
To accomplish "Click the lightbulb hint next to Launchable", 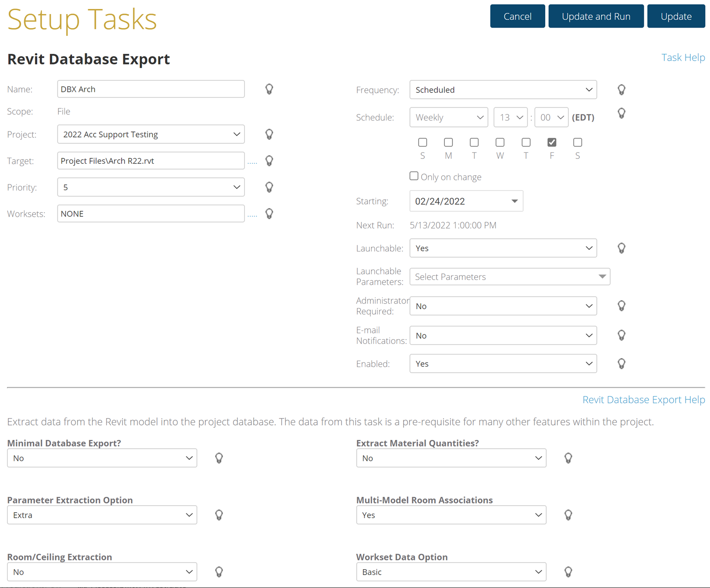I will (x=621, y=248).
